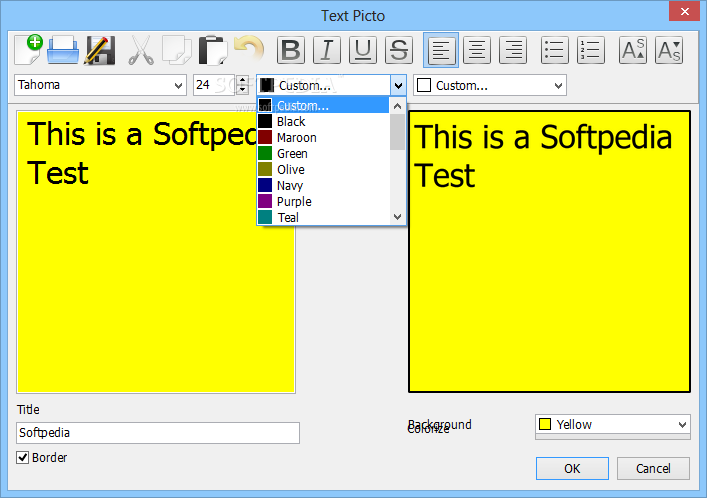Decrease font size with down stepper
The image size is (707, 498).
(243, 90)
